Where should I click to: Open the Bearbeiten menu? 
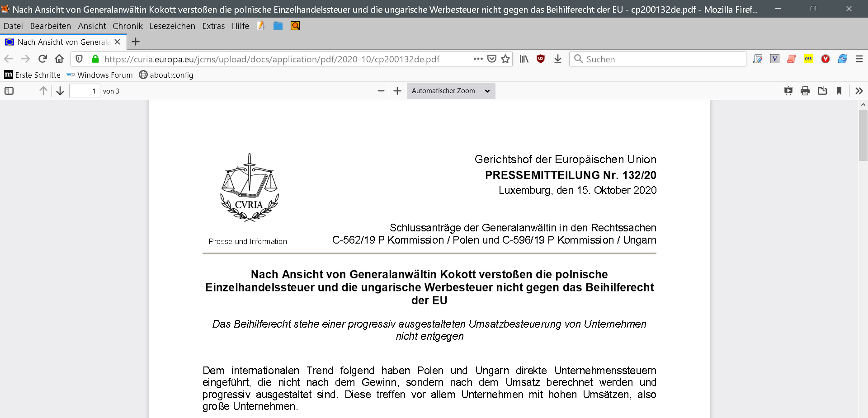[x=51, y=26]
